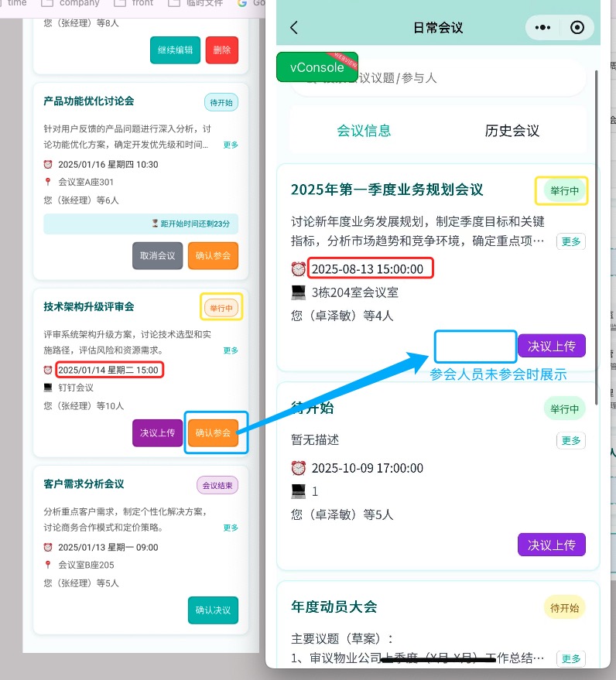616x680 pixels.
Task: Click 决议上传 on the 2025-10-09 meeting card
Action: pyautogui.click(x=551, y=545)
